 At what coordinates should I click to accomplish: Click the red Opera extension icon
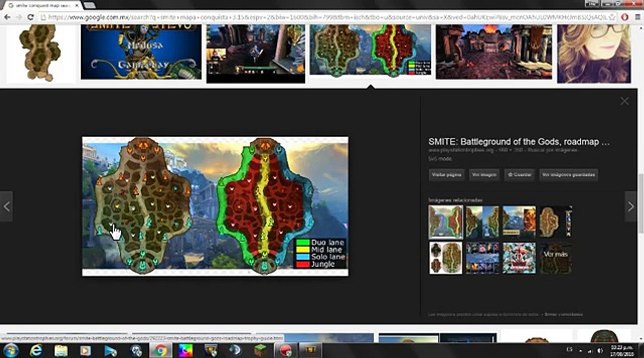click(625, 17)
